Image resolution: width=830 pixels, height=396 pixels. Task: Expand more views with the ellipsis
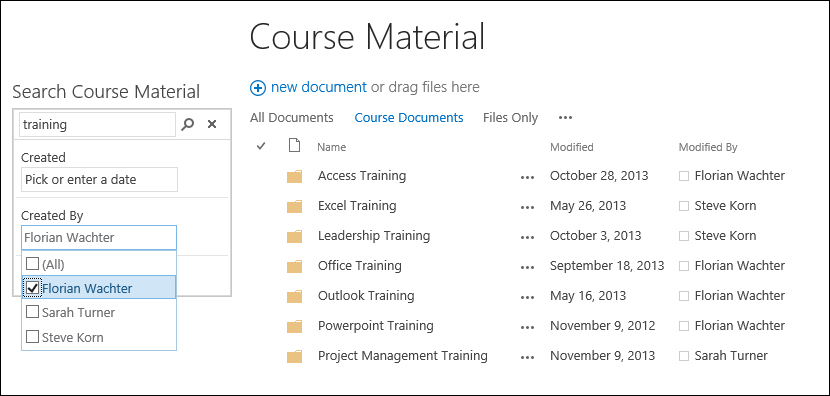point(565,118)
